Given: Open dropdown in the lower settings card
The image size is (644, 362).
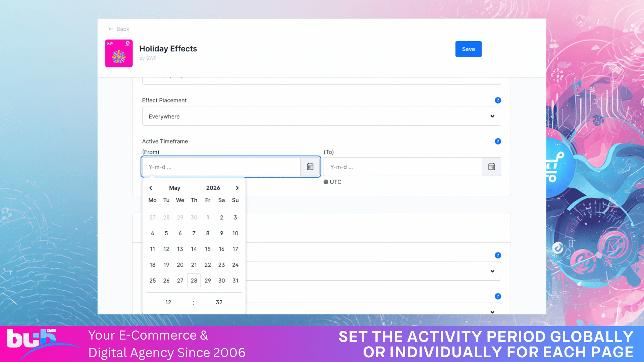Looking at the screenshot, I should pos(373,271).
